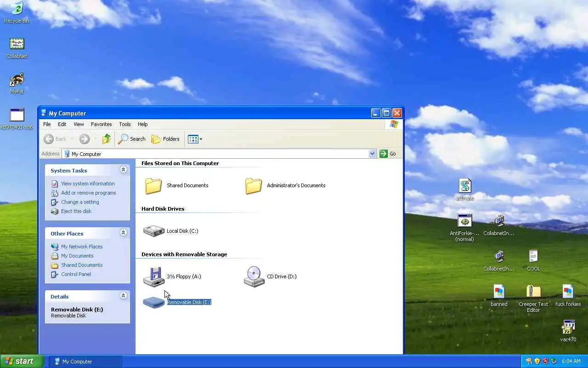Collapse the System Tasks panel

[123, 170]
